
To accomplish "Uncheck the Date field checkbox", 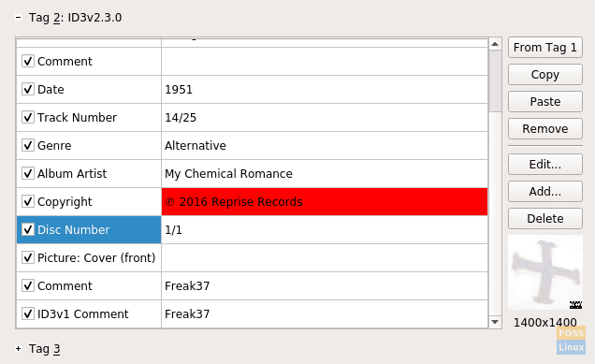I will point(28,89).
